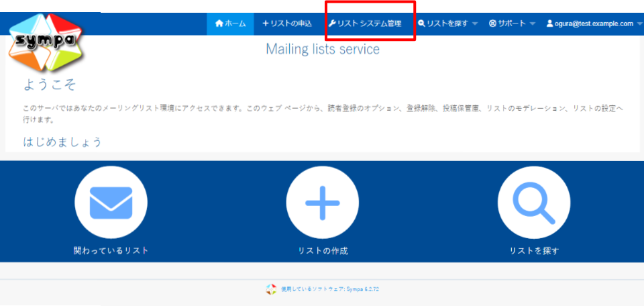Click the plus circle icon for list creation
Viewport: 644px width, 306px height.
(323, 203)
